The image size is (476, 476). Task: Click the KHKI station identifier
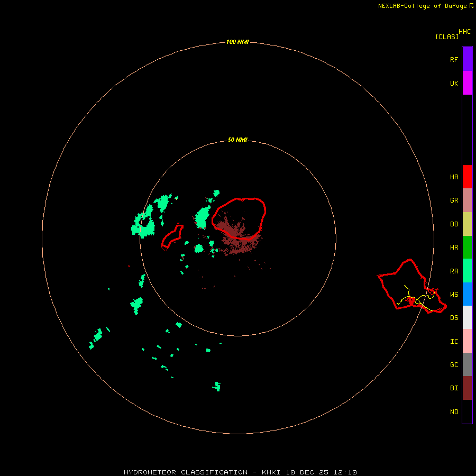(271, 472)
